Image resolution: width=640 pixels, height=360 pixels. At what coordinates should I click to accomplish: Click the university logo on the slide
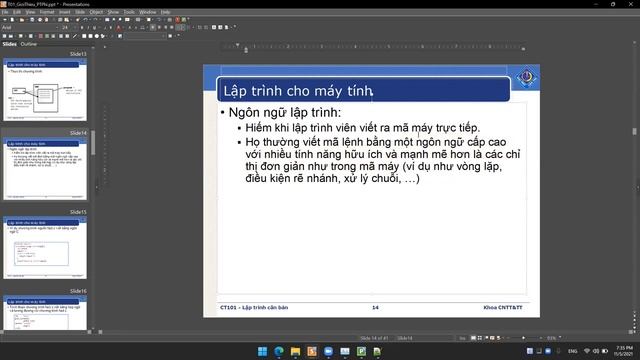pyautogui.click(x=526, y=77)
